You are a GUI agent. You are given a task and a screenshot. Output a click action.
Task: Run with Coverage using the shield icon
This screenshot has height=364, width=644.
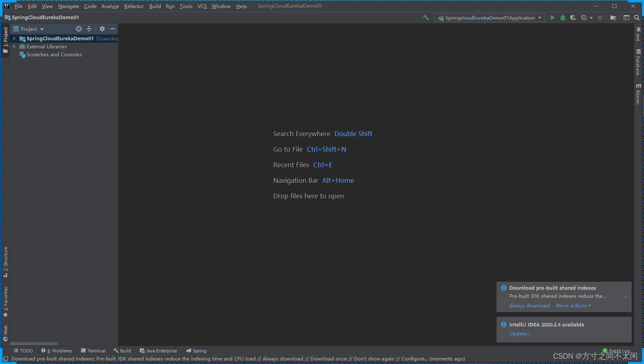573,18
